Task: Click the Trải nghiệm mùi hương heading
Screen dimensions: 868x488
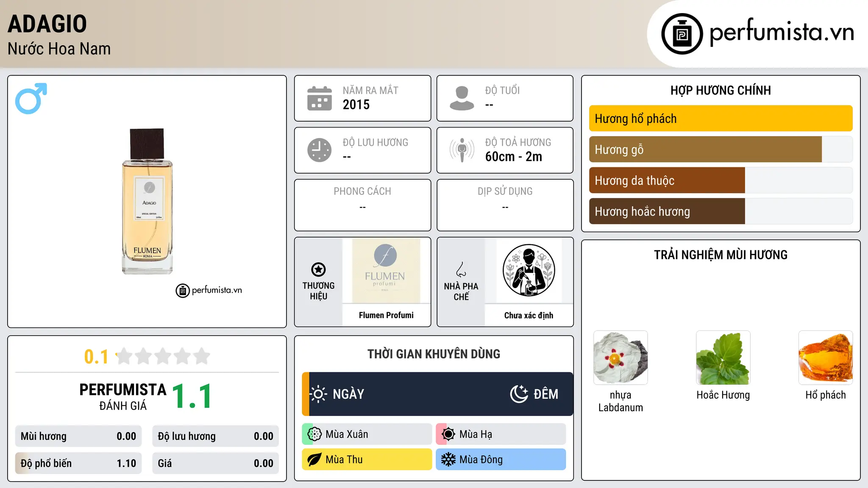Action: 721,255
